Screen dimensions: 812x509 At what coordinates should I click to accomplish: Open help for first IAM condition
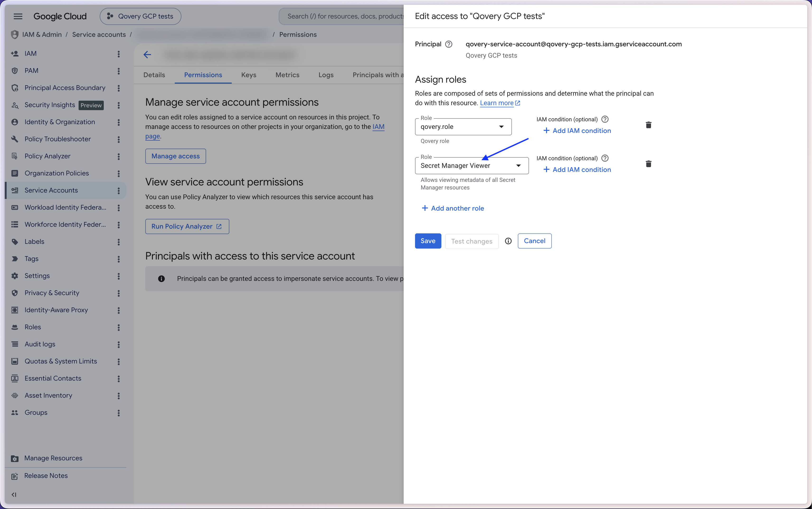coord(605,119)
